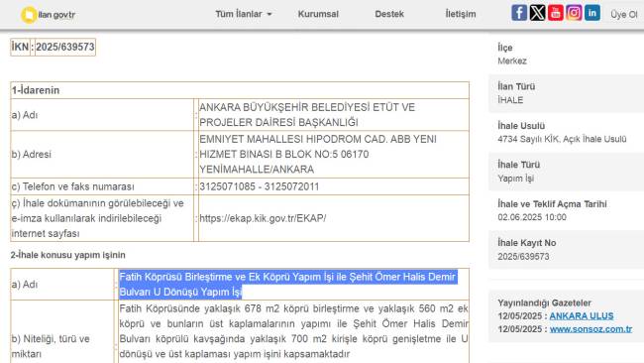Open the LinkedIn profile icon
Screen dimensions: 644x363
591,13
